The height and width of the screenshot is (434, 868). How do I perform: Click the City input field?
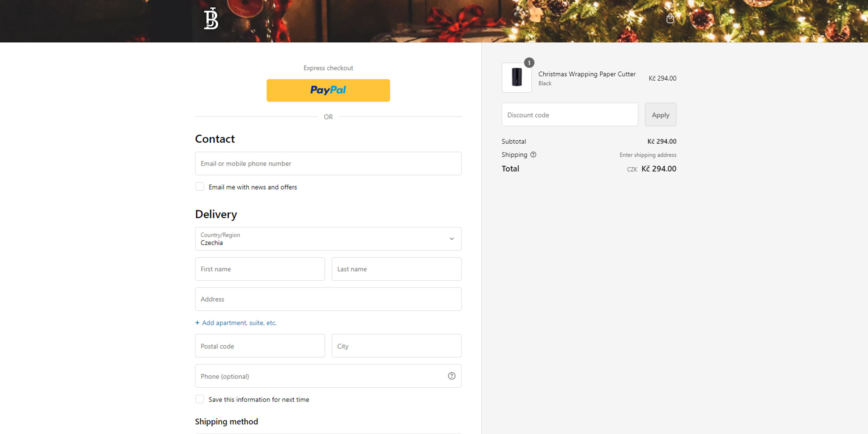click(x=396, y=346)
